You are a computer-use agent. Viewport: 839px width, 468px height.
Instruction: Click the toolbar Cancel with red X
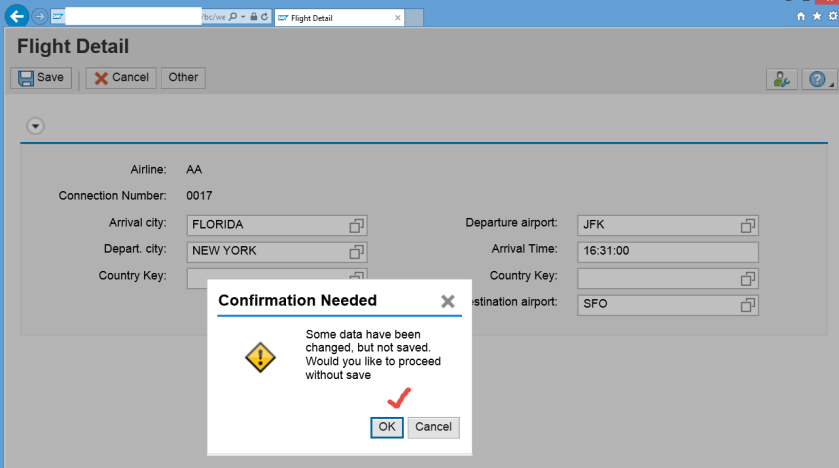121,78
